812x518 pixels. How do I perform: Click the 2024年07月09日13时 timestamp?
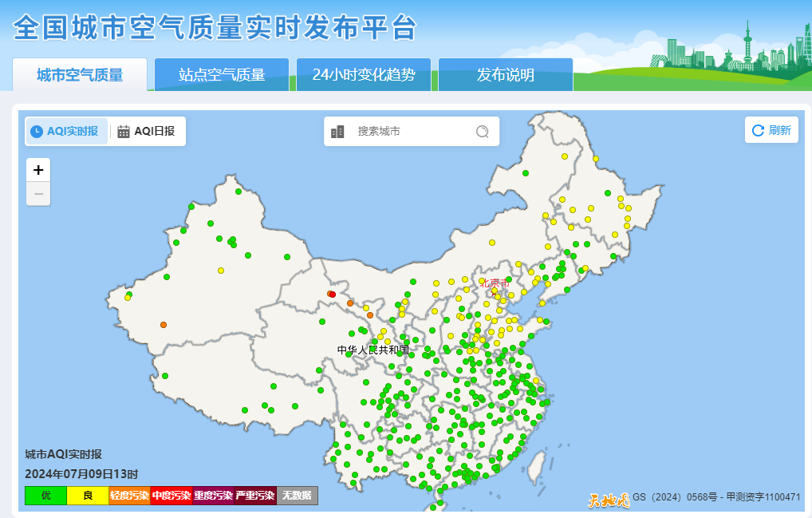point(81,474)
